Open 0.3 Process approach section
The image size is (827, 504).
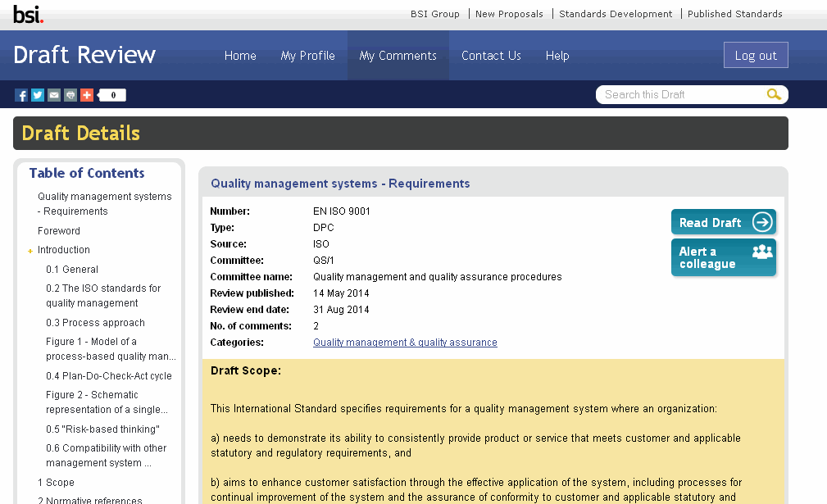(x=95, y=323)
